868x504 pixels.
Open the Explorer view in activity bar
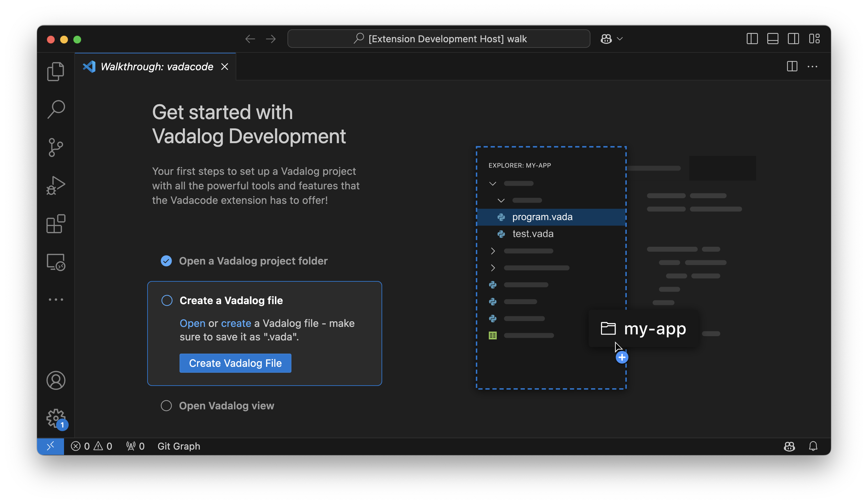click(x=56, y=72)
